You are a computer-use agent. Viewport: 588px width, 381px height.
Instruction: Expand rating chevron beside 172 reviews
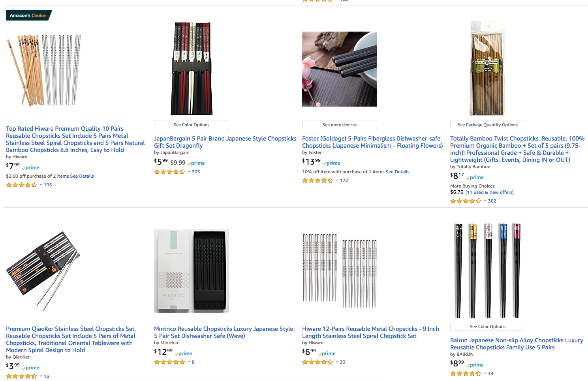point(337,180)
